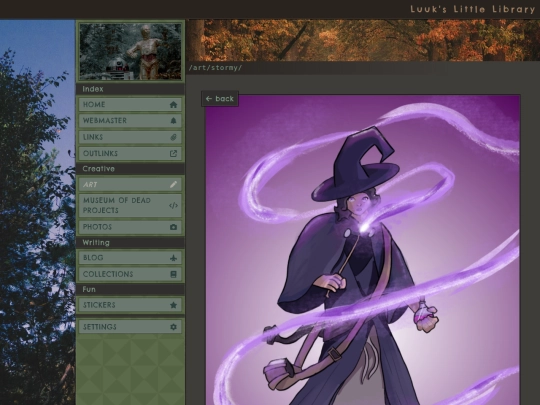Image resolution: width=540 pixels, height=405 pixels.
Task: Open the STICKERS page
Action: 130,305
